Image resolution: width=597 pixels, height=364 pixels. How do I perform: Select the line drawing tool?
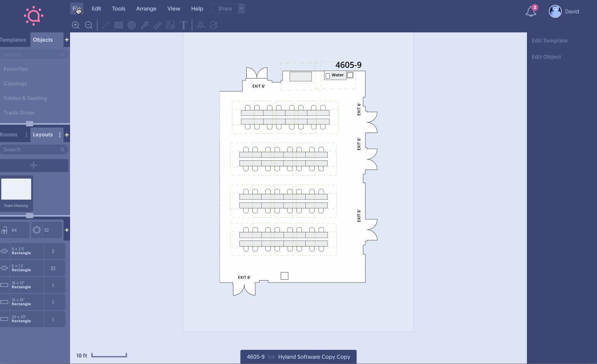pyautogui.click(x=106, y=25)
